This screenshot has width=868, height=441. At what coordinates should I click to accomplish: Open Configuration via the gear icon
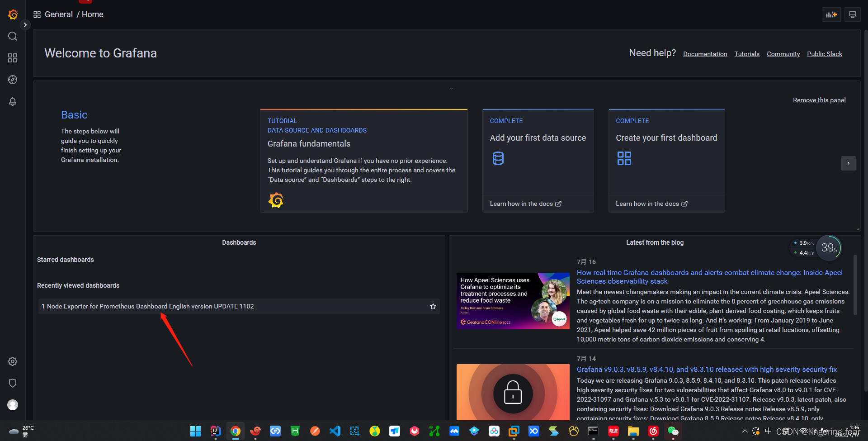(12, 361)
